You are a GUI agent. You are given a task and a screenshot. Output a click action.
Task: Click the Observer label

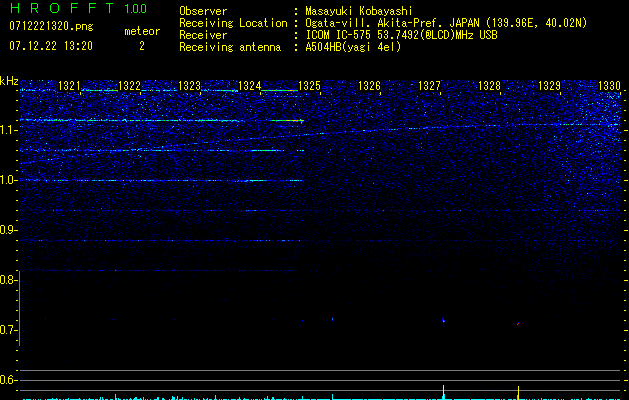(203, 11)
